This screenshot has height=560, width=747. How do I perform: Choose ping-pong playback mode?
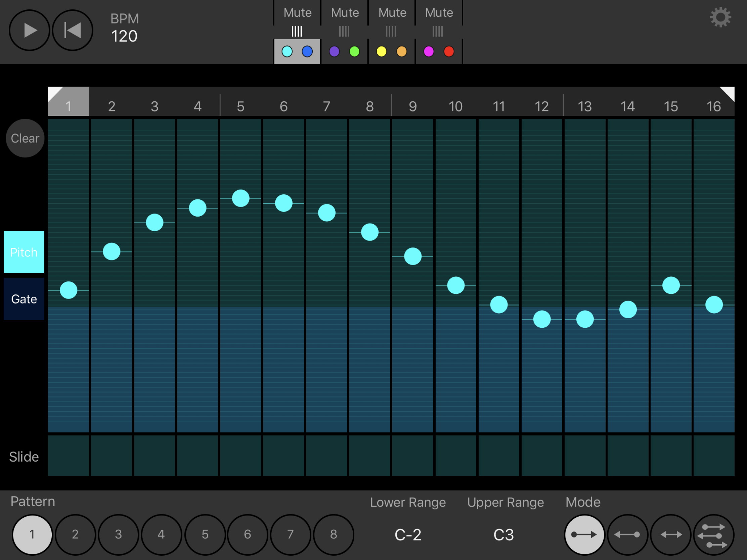click(671, 535)
